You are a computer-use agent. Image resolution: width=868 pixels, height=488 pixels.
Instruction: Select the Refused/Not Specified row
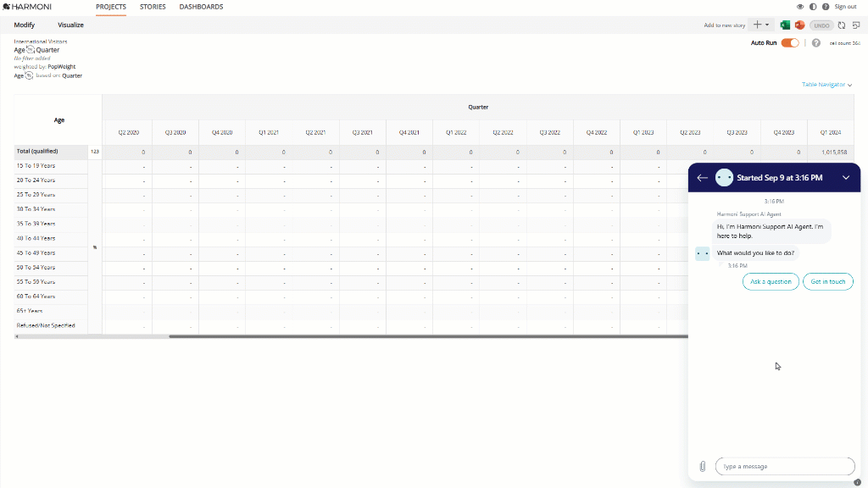coord(51,325)
